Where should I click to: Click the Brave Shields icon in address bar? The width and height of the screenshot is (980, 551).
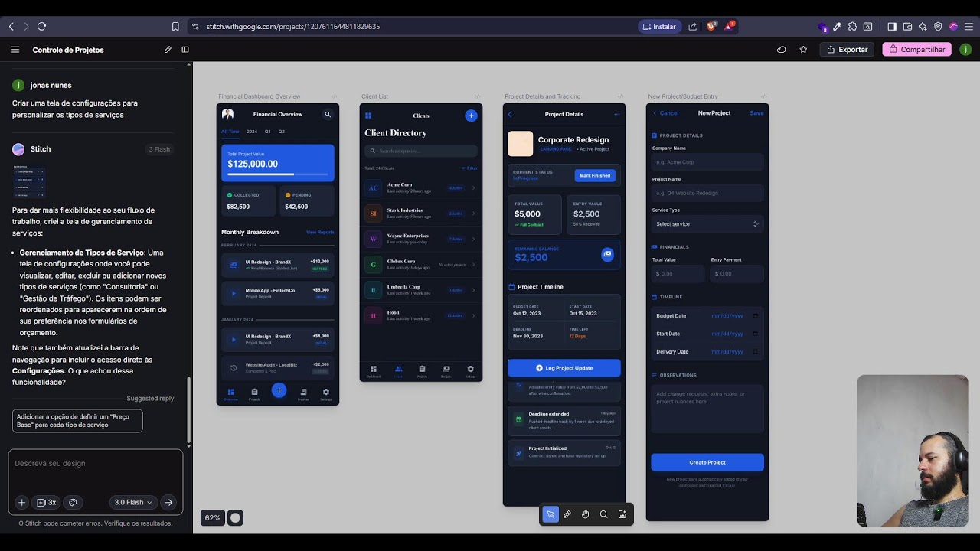point(711,26)
